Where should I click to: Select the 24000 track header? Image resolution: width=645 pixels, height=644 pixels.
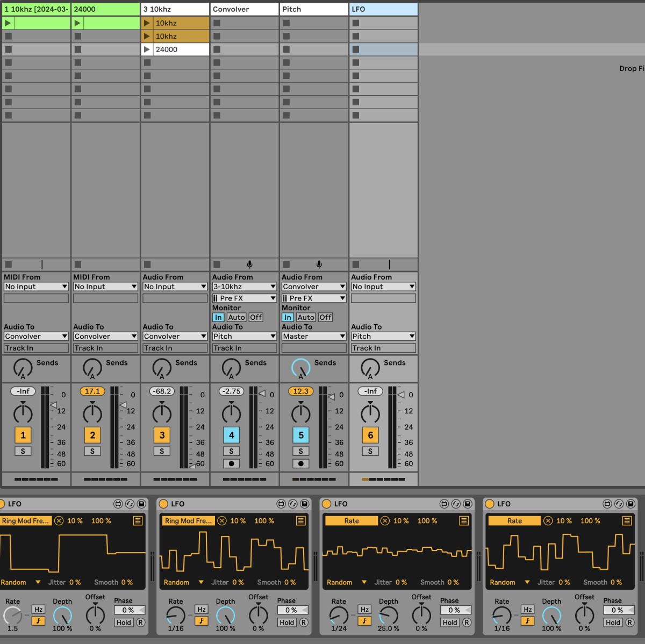(105, 9)
